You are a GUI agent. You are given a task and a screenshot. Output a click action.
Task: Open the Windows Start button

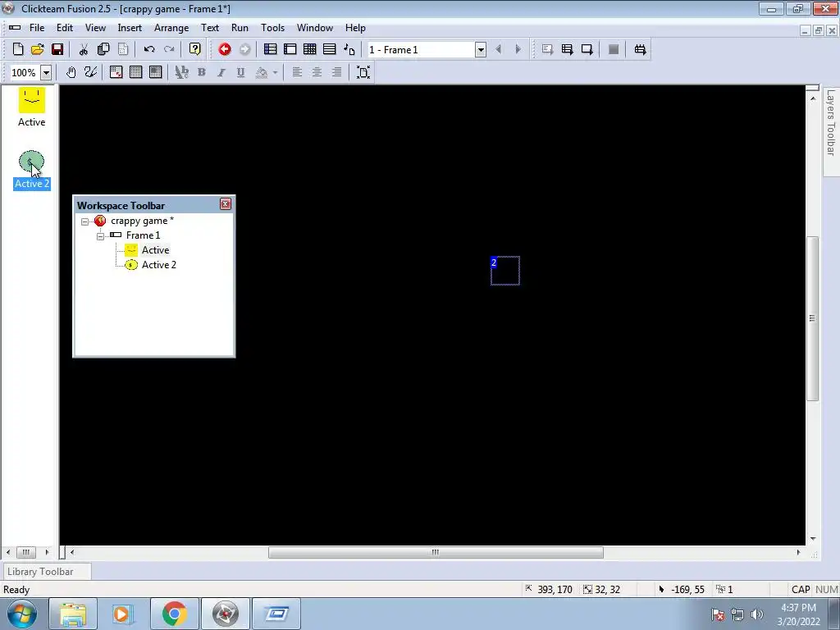[22, 614]
